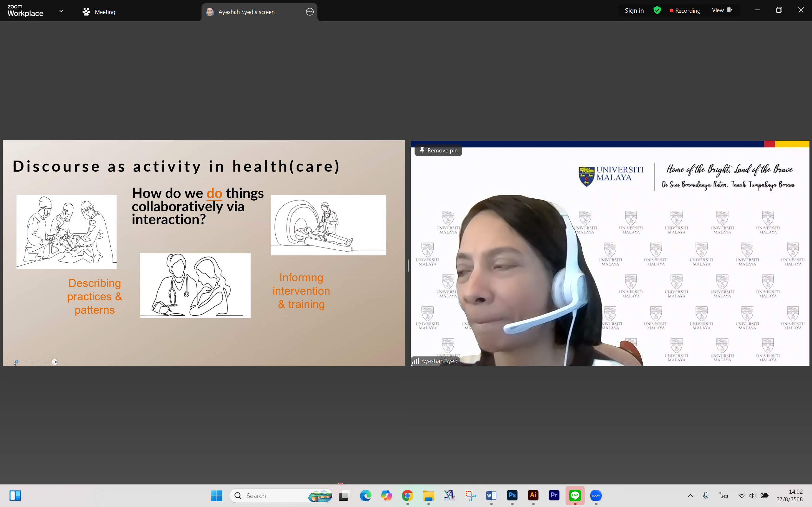Open the Meeting tab
Image resolution: width=812 pixels, height=507 pixels.
(x=99, y=12)
